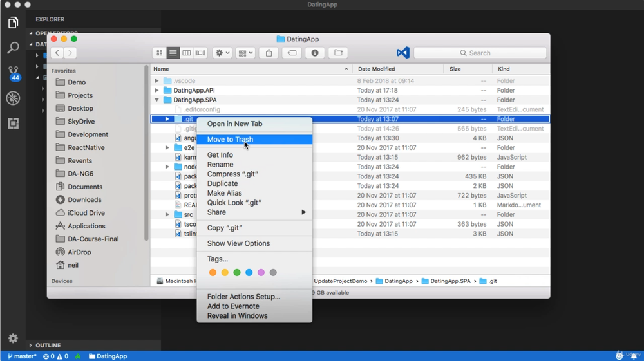
Task: Apply orange tag color
Action: point(213,272)
